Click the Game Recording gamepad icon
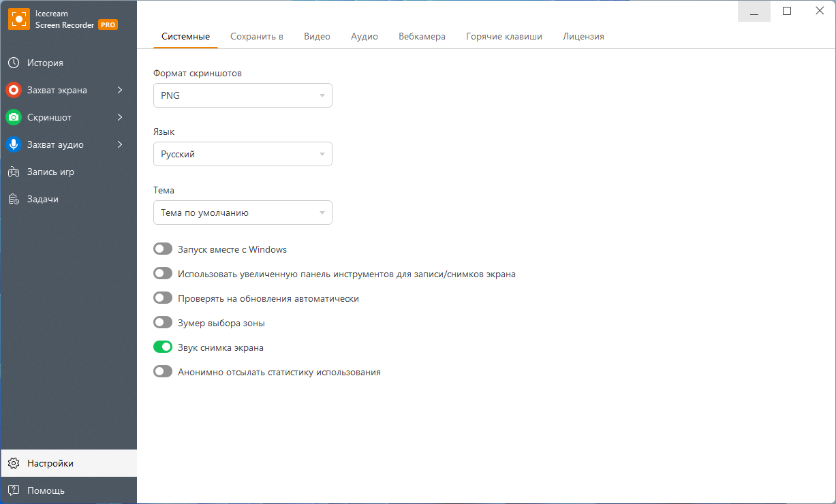 point(13,172)
